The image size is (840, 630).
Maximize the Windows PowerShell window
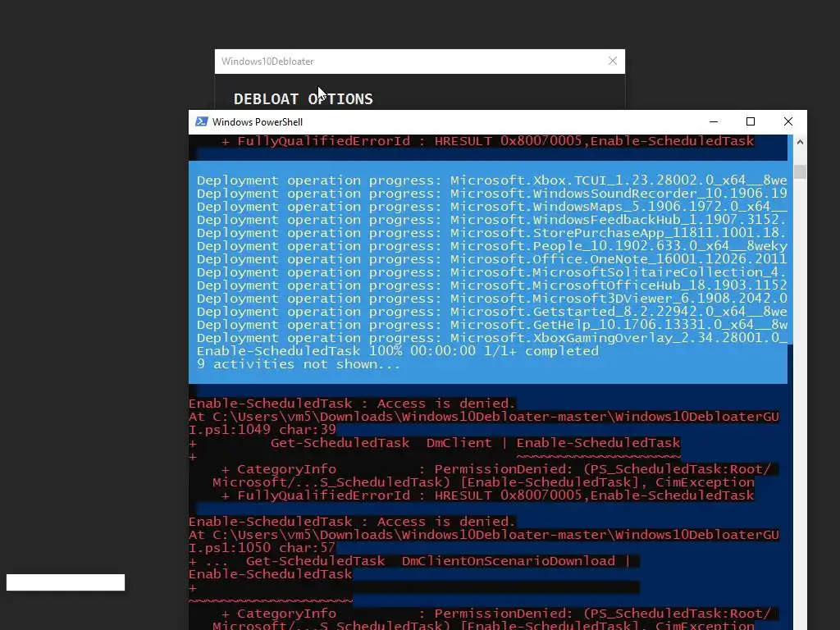(751, 121)
